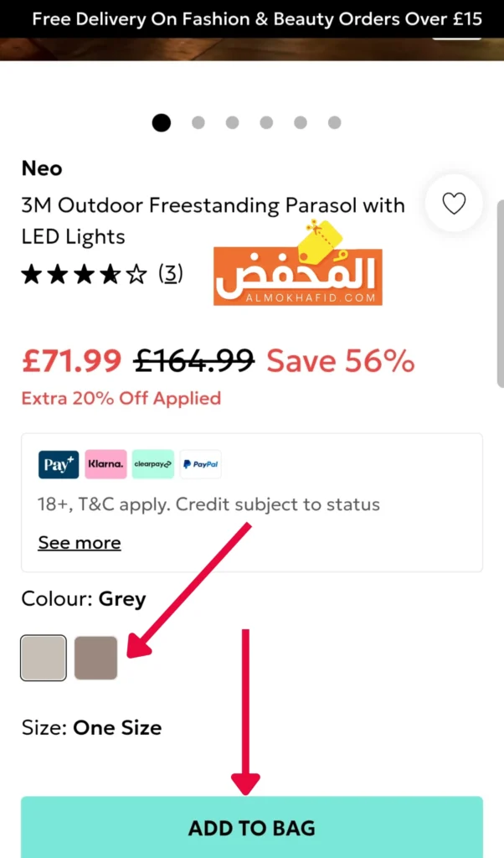
Task: Add product to wishlist with heart icon
Action: [x=454, y=203]
